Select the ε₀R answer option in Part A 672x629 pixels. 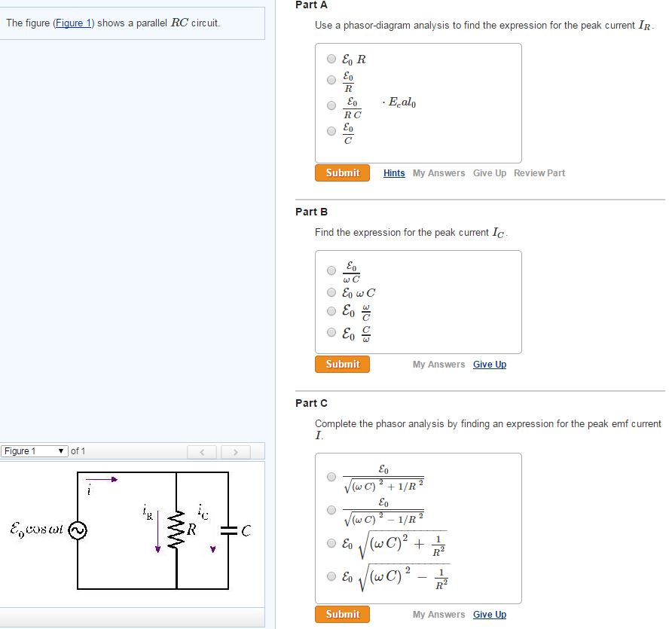[x=331, y=58]
